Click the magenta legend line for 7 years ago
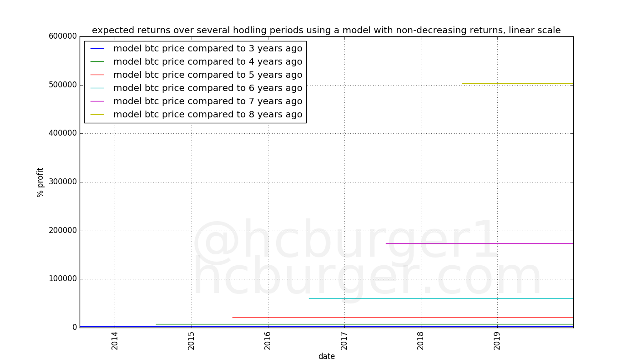Screen dimensions: 637x364 coord(97,101)
